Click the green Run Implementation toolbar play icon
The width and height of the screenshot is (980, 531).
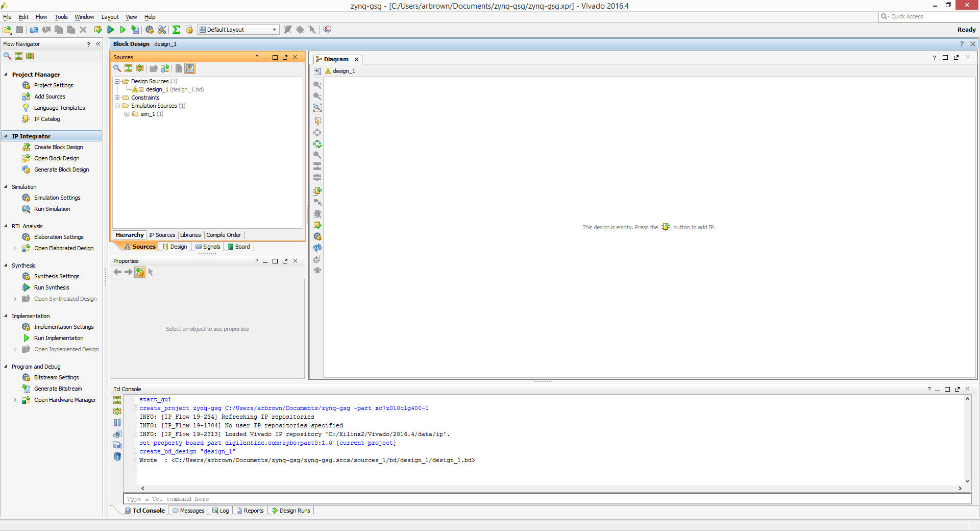122,30
